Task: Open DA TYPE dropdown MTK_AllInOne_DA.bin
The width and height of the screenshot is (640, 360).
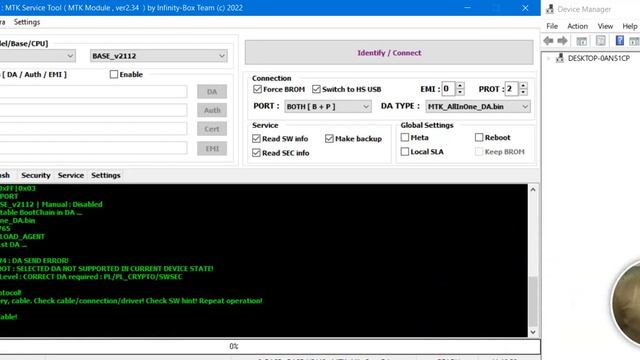Action: (478, 107)
